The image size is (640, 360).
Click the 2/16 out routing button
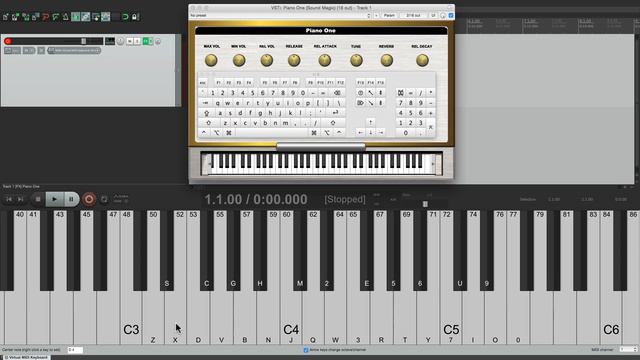[x=413, y=16]
